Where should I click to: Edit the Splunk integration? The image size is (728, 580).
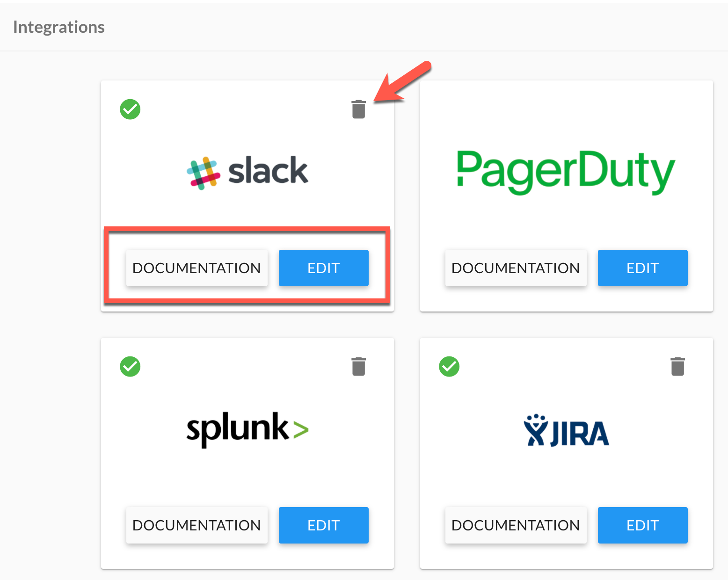click(x=324, y=525)
